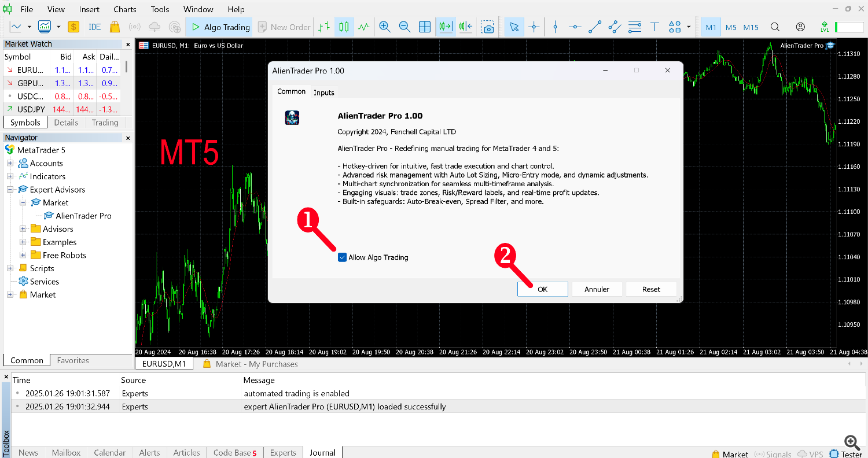Switch chart to line chart mode
The width and height of the screenshot is (868, 458).
point(364,27)
